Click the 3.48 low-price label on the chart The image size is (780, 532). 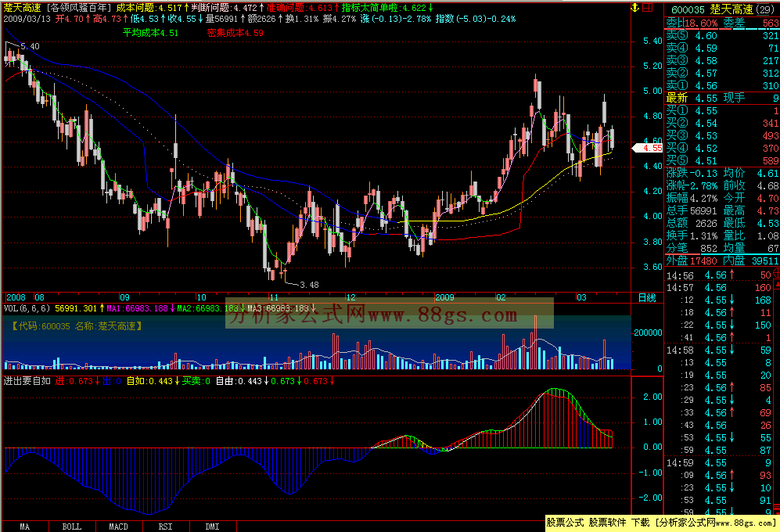click(x=309, y=285)
